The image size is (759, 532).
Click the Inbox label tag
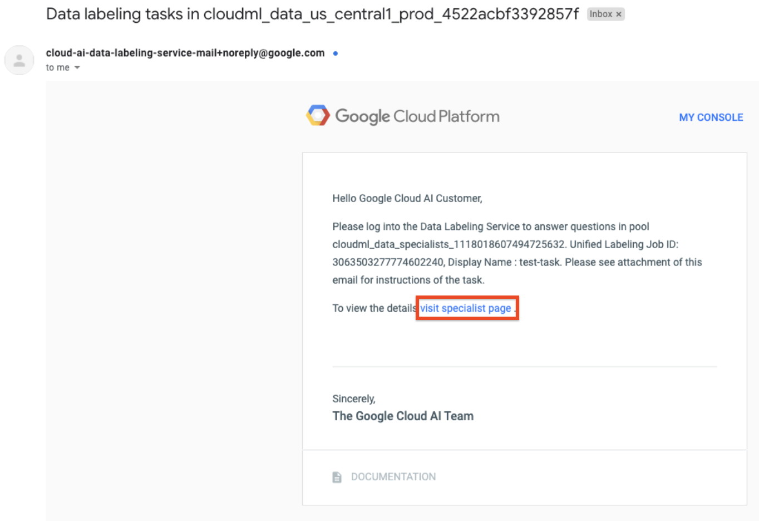click(600, 14)
